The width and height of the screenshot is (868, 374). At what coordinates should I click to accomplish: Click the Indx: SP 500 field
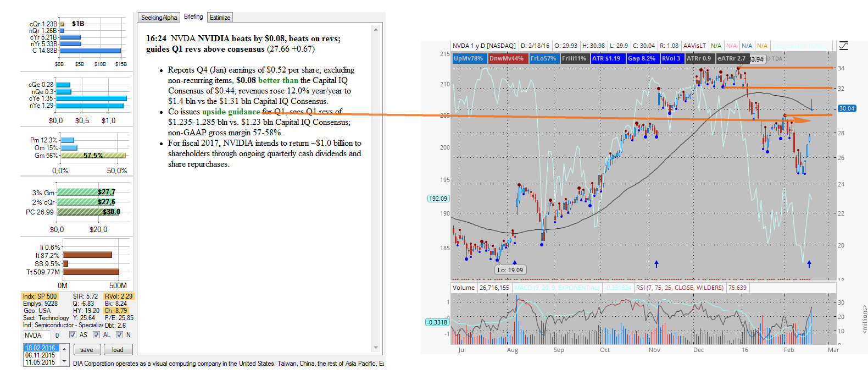[x=40, y=296]
